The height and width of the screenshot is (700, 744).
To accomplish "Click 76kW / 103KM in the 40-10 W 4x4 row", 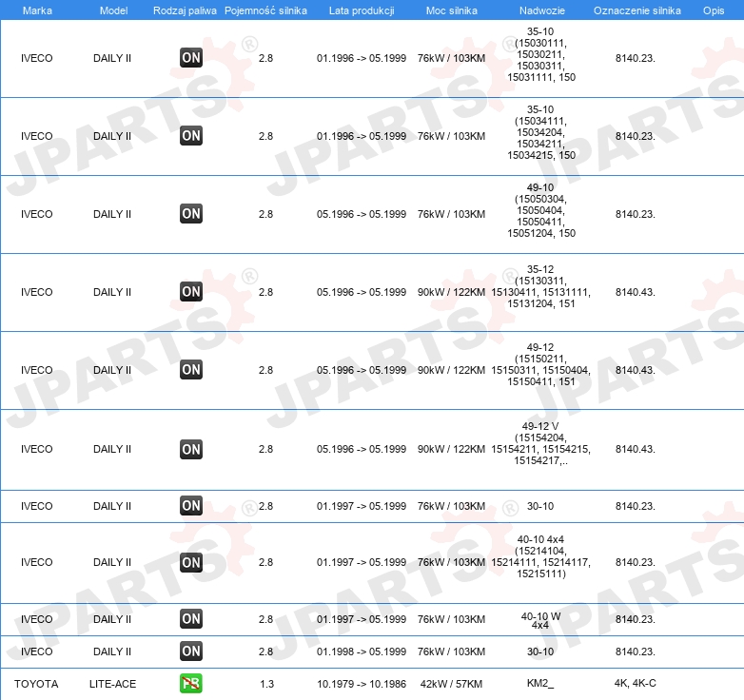I will pos(451,619).
